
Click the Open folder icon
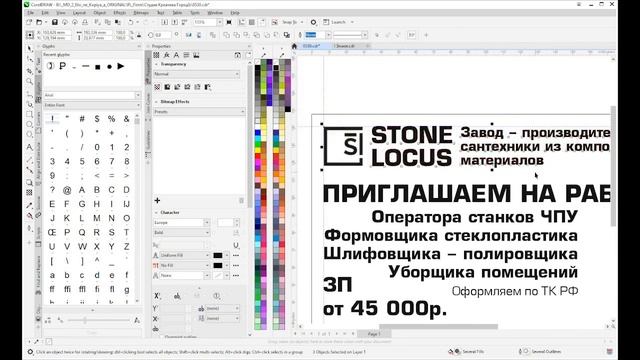[40, 22]
